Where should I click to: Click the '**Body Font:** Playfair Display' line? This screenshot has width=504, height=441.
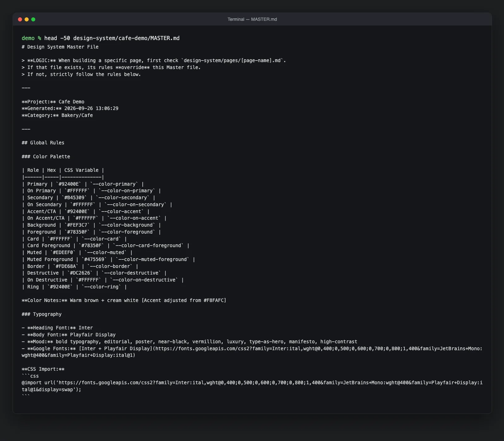tap(69, 335)
